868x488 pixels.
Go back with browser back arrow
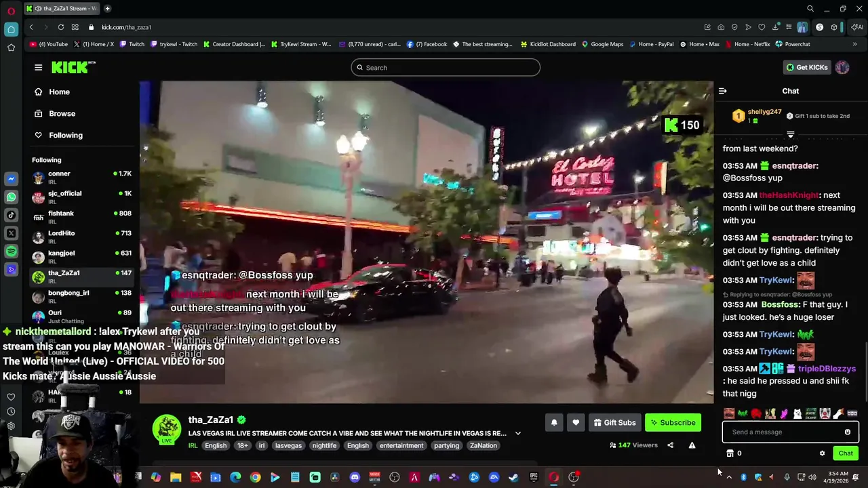(x=31, y=27)
